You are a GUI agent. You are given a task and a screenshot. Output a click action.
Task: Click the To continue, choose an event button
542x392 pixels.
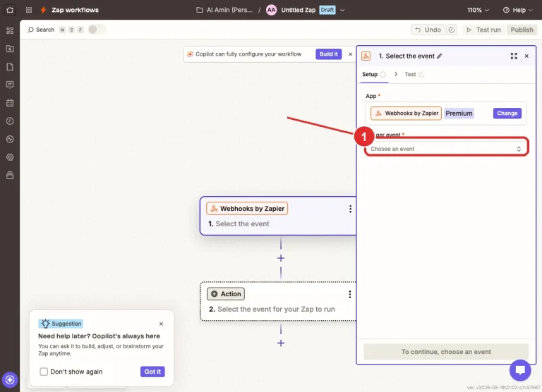point(446,352)
